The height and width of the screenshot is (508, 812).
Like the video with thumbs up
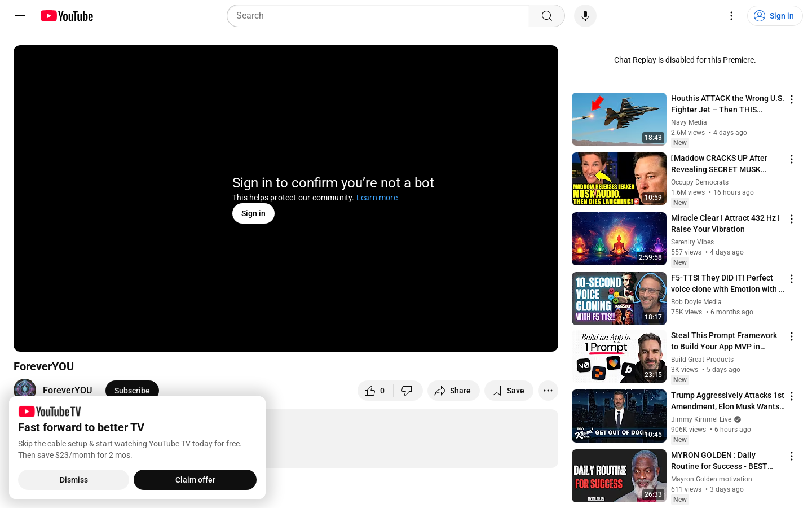(376, 391)
